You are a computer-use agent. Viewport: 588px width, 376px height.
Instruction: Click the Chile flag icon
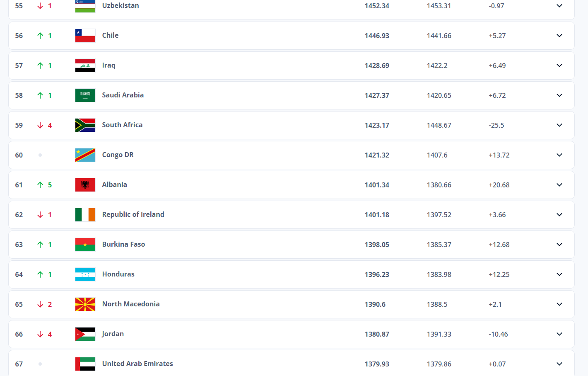click(85, 36)
